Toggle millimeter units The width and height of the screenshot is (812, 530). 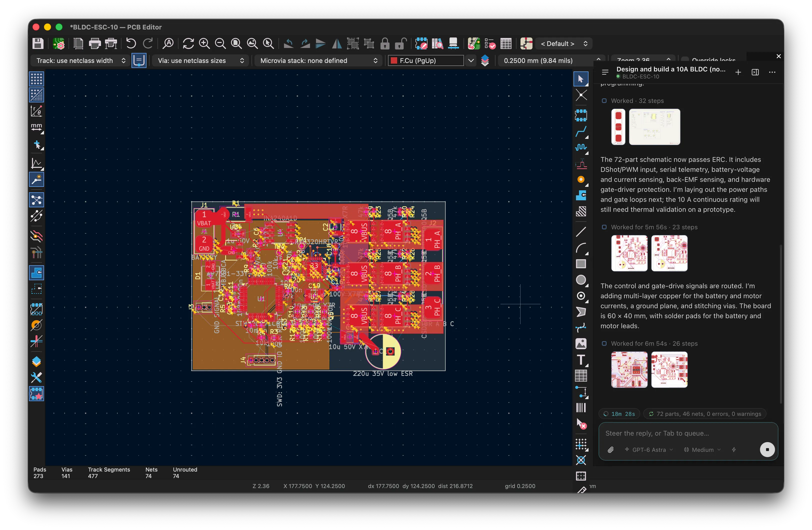(36, 127)
